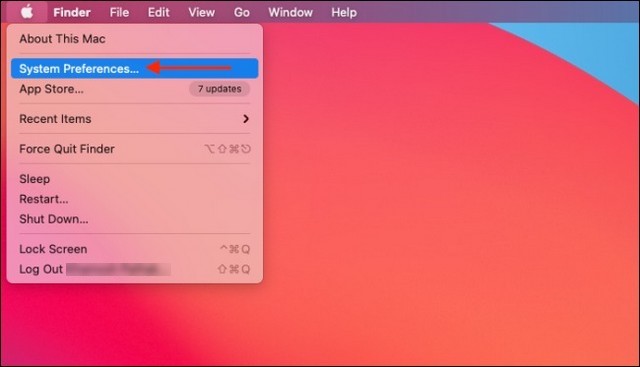Click the Finder menu bar item
The image size is (640, 367).
click(x=72, y=12)
